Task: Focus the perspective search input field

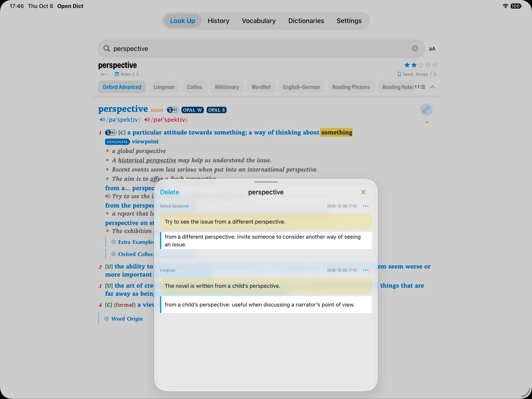Action: pyautogui.click(x=261, y=49)
